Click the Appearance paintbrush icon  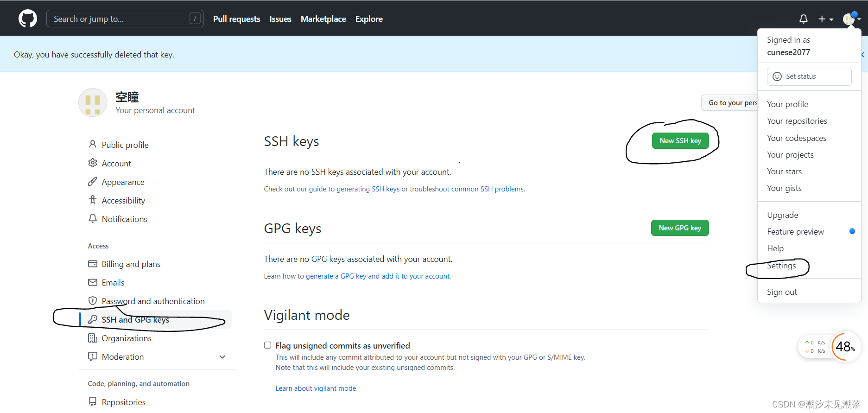[93, 182]
